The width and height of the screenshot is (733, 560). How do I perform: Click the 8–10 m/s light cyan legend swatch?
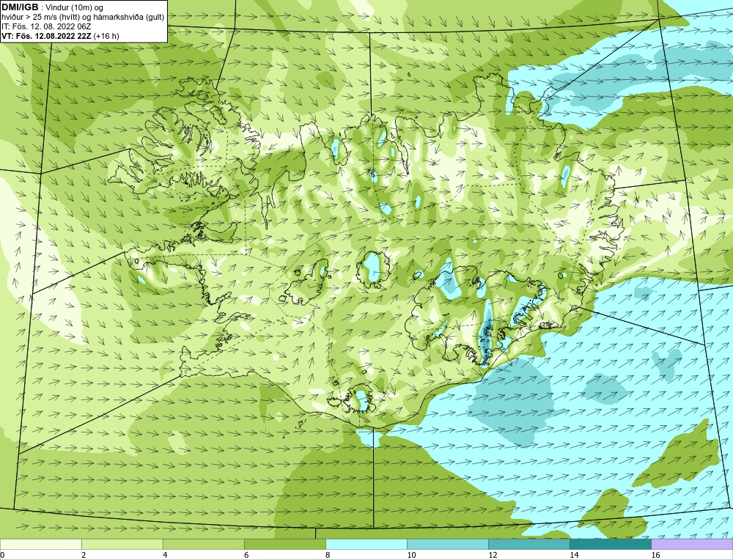point(366,544)
